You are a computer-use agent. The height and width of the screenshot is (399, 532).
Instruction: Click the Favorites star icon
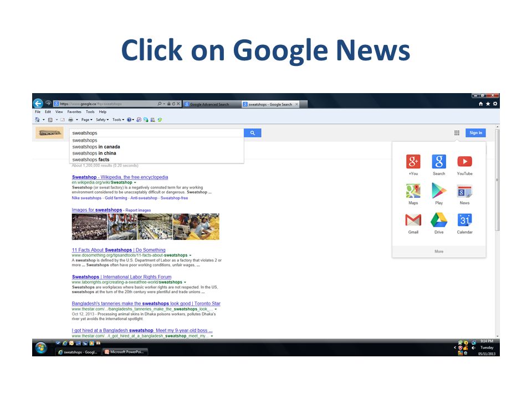[488, 104]
